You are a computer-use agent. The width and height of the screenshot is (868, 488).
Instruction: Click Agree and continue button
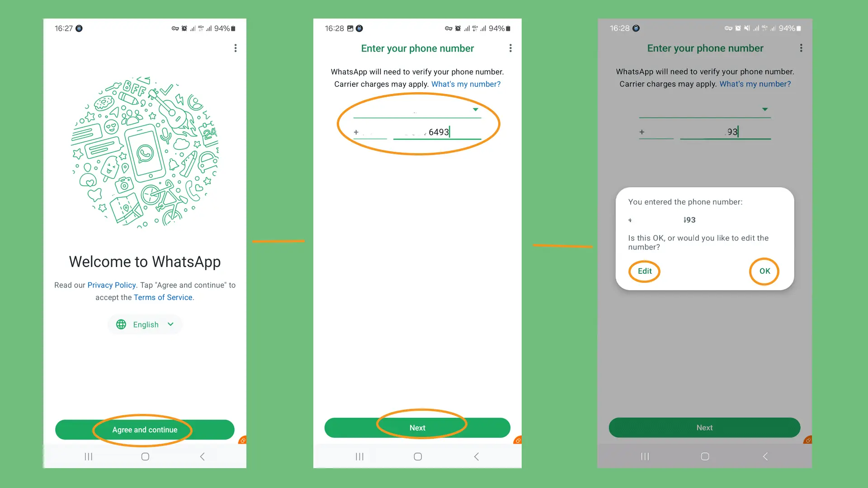(144, 430)
